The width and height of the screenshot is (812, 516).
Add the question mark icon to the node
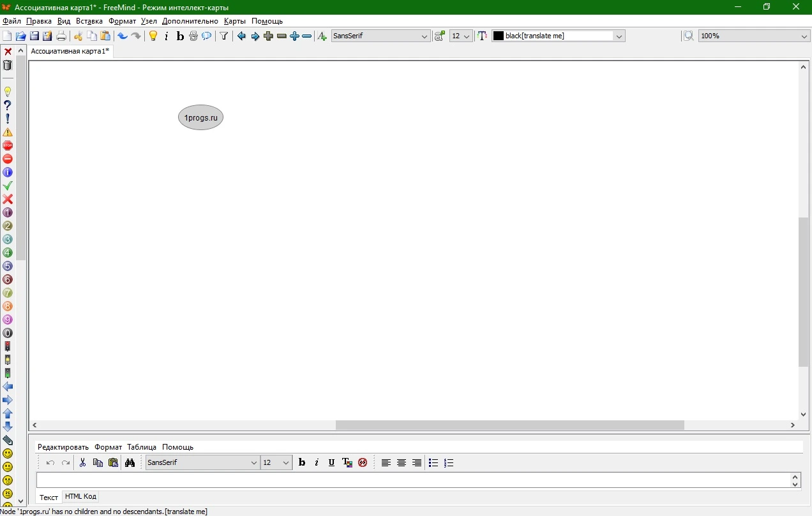pos(8,105)
